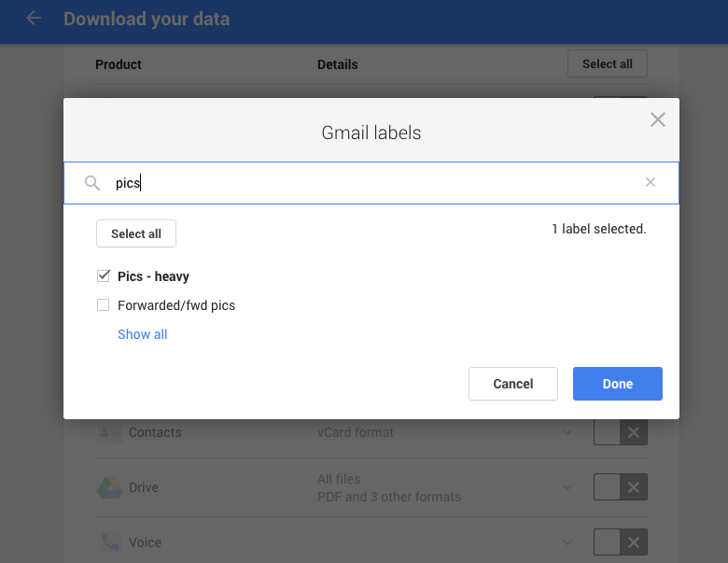Click the Drive product icon
Screen dimensions: 728x563
[110, 487]
